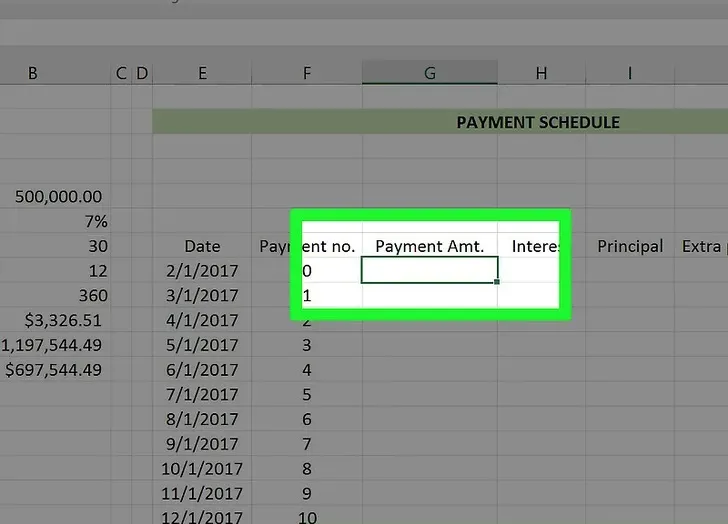Click the cell containing 30
This screenshot has height=524, width=728.
pos(55,246)
